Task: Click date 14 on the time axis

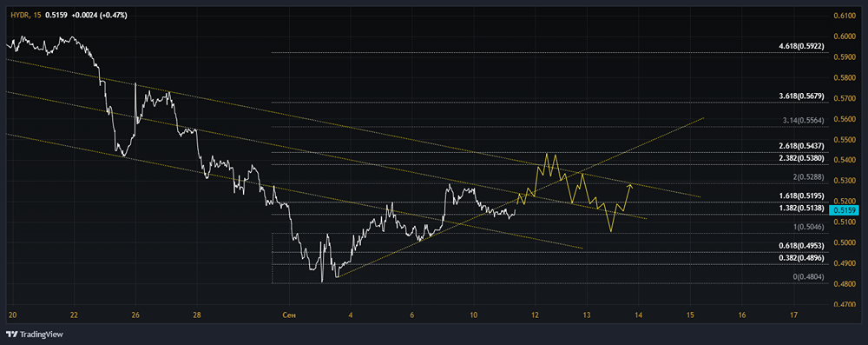Action: (x=638, y=315)
